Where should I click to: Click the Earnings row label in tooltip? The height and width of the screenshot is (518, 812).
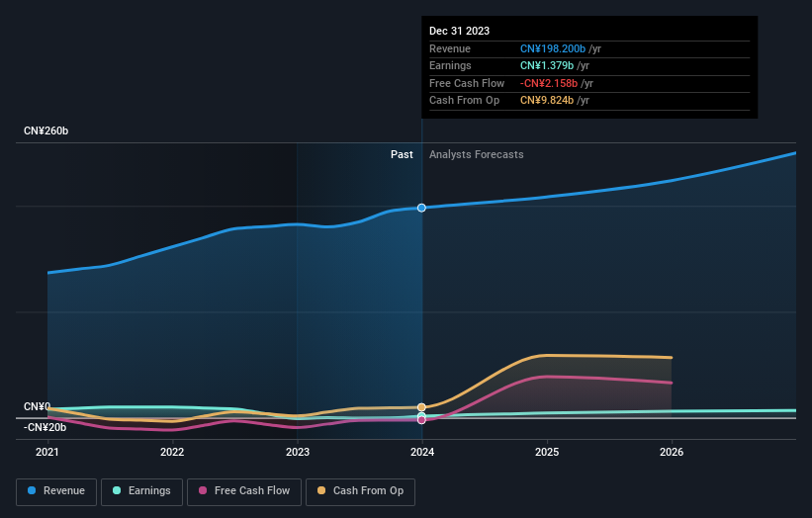(450, 65)
